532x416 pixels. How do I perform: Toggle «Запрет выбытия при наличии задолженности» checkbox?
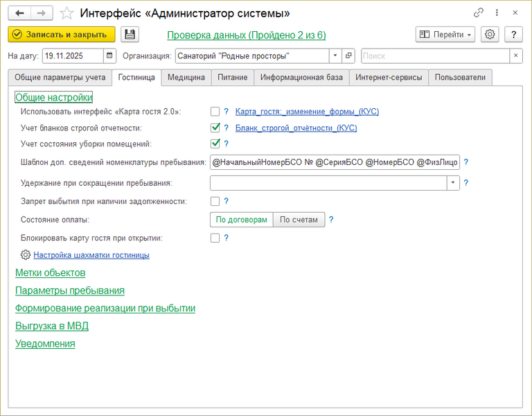[215, 201]
